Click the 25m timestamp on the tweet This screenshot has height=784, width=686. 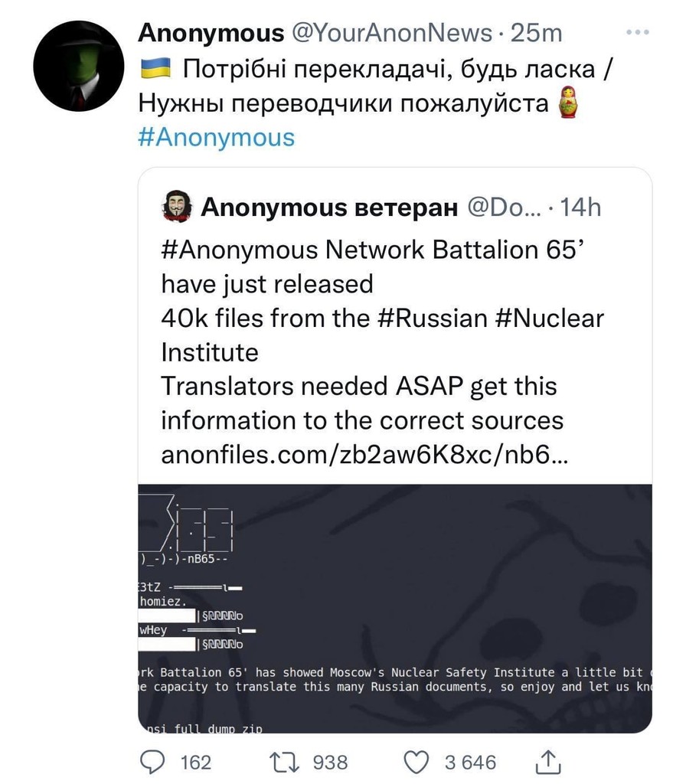click(x=536, y=32)
